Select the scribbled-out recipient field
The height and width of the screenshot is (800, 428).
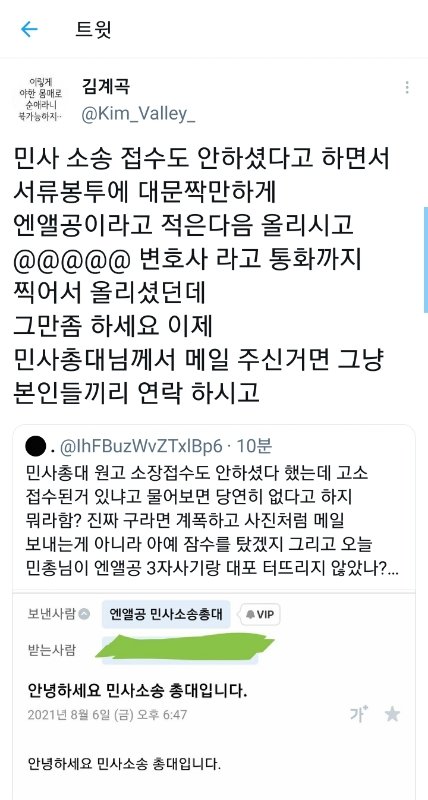(181, 650)
